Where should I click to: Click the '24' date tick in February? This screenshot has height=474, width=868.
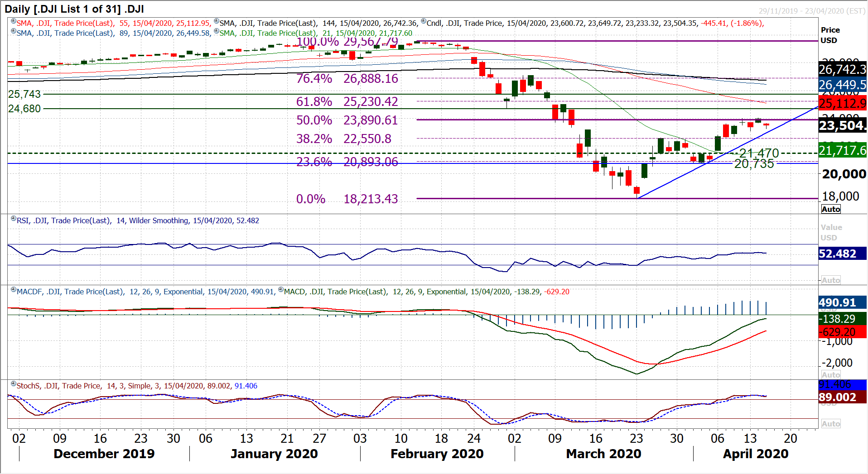tap(474, 438)
